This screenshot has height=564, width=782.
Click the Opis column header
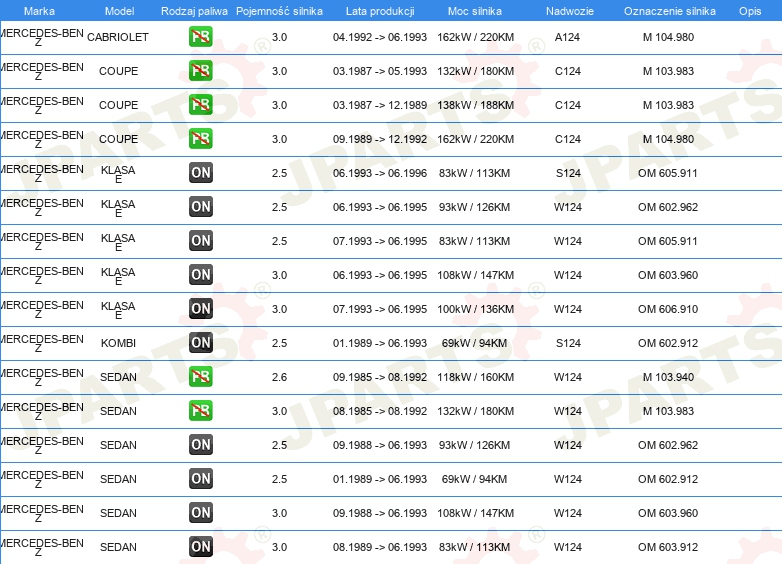click(x=750, y=11)
